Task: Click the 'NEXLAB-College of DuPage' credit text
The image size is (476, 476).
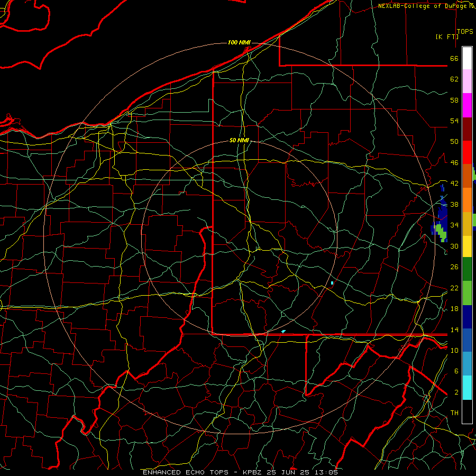Action: tap(423, 6)
